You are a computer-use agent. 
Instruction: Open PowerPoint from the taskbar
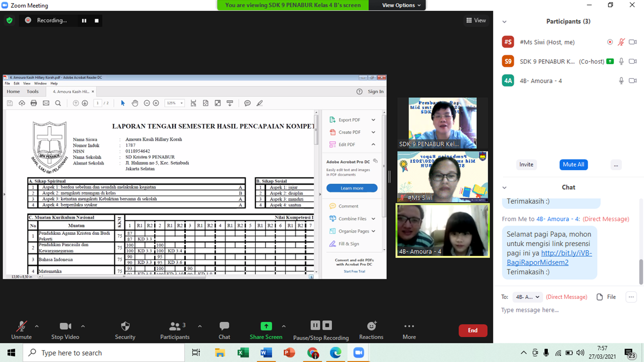(x=289, y=353)
